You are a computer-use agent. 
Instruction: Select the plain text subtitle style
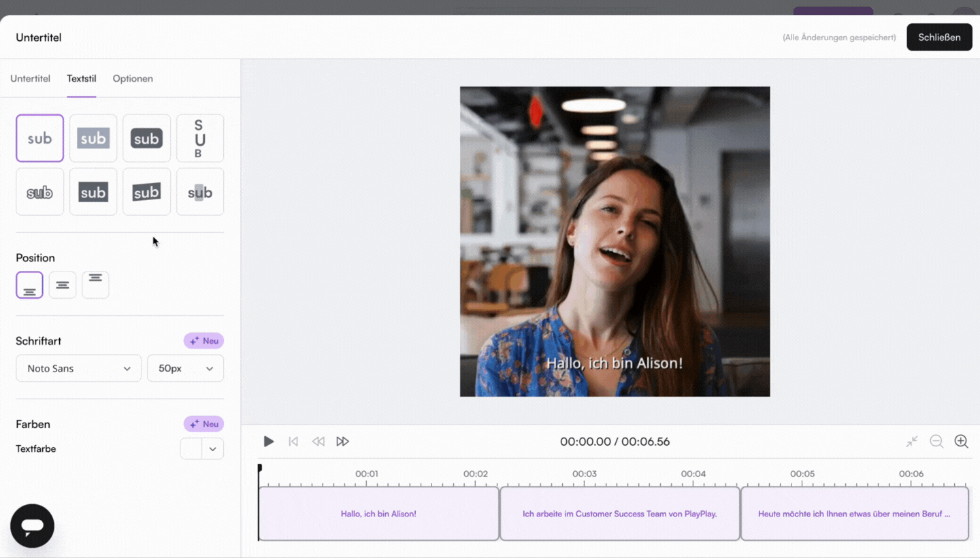pyautogui.click(x=39, y=138)
